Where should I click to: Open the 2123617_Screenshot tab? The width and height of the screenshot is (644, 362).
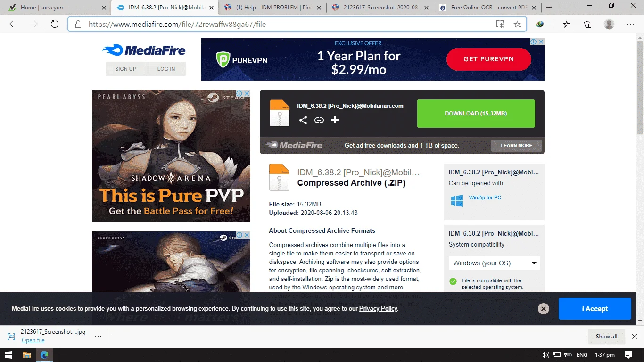380,8
